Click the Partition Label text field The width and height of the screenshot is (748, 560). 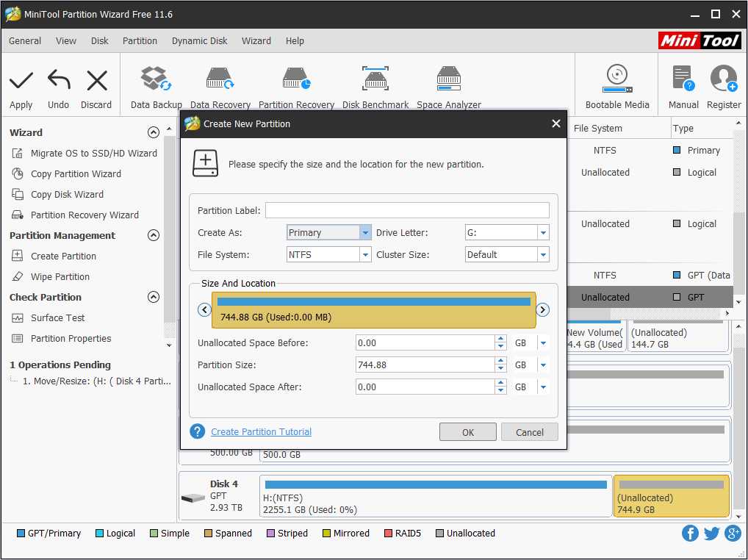point(407,210)
